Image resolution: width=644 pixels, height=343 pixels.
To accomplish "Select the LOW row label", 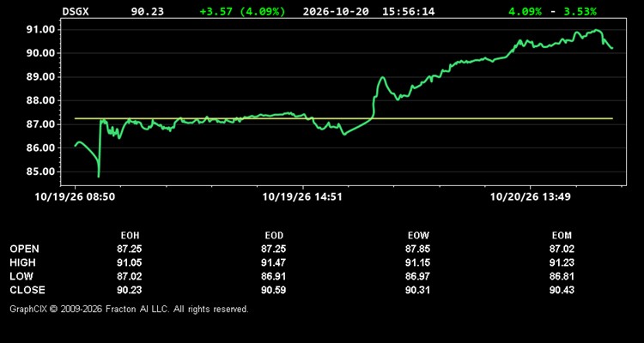I will [x=21, y=276].
